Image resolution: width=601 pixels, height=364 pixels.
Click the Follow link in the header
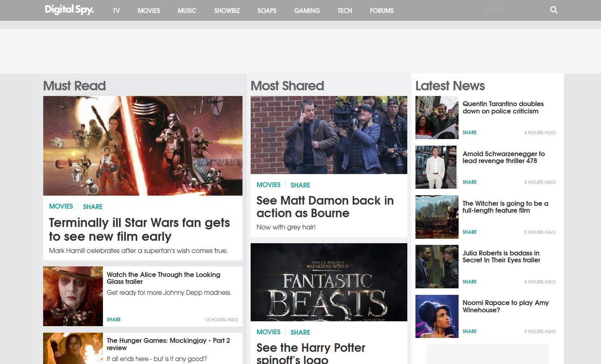tap(495, 10)
